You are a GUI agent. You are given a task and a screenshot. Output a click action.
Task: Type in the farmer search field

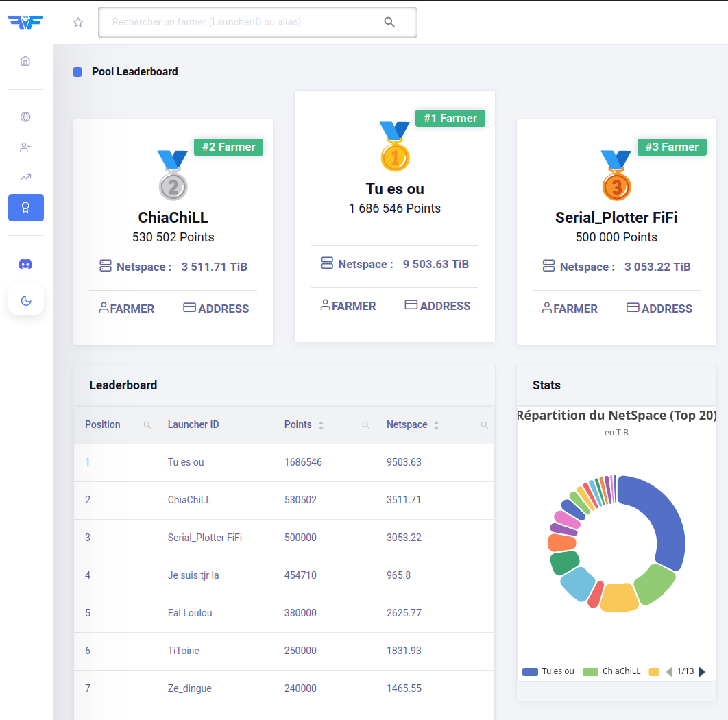[x=240, y=23]
